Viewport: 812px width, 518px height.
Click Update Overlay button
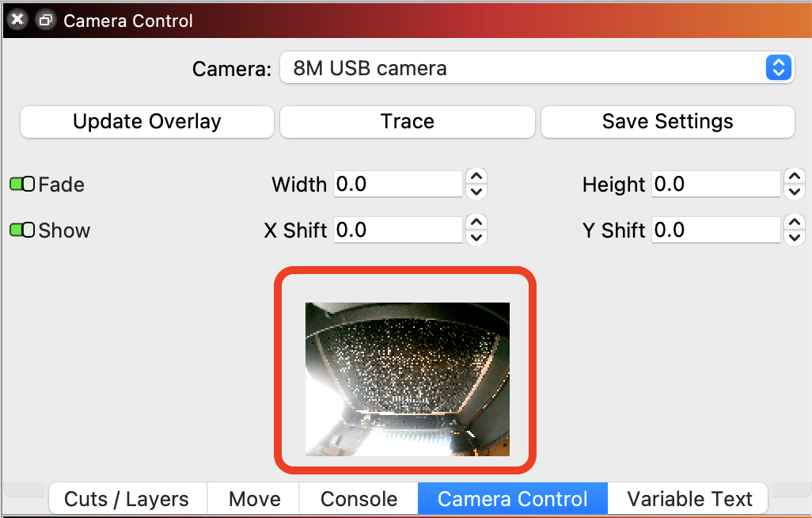(x=147, y=122)
